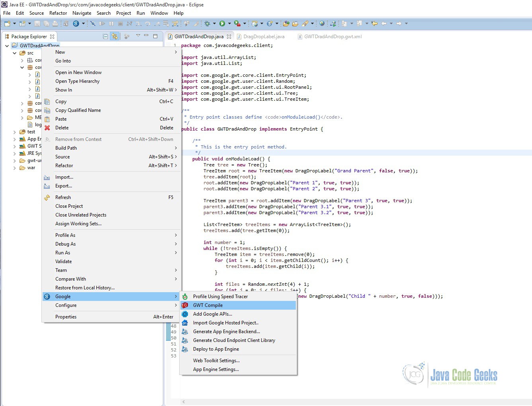Open the Package Explorer view menu triangle
532x406 pixels.
click(138, 35)
